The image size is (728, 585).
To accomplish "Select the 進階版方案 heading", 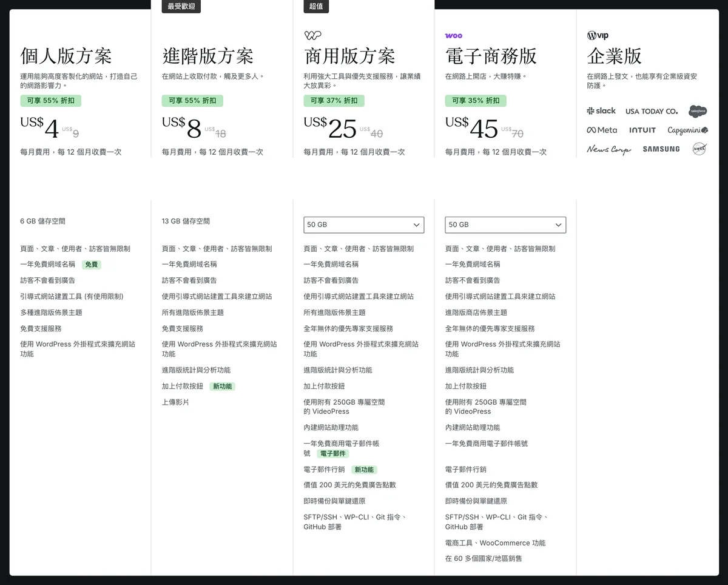I will point(207,56).
